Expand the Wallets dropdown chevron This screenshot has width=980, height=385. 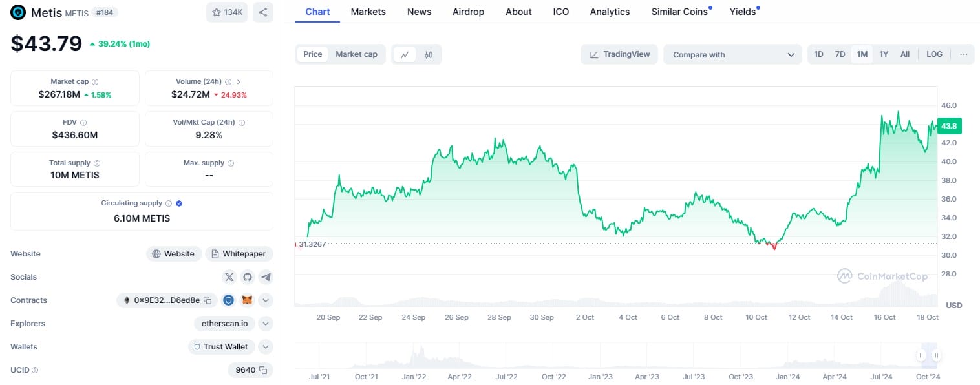click(x=266, y=347)
